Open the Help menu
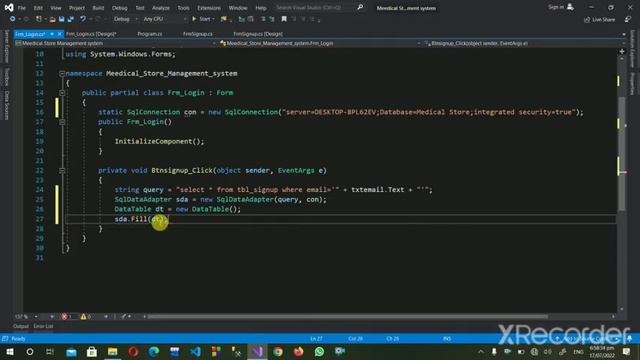 point(261,8)
